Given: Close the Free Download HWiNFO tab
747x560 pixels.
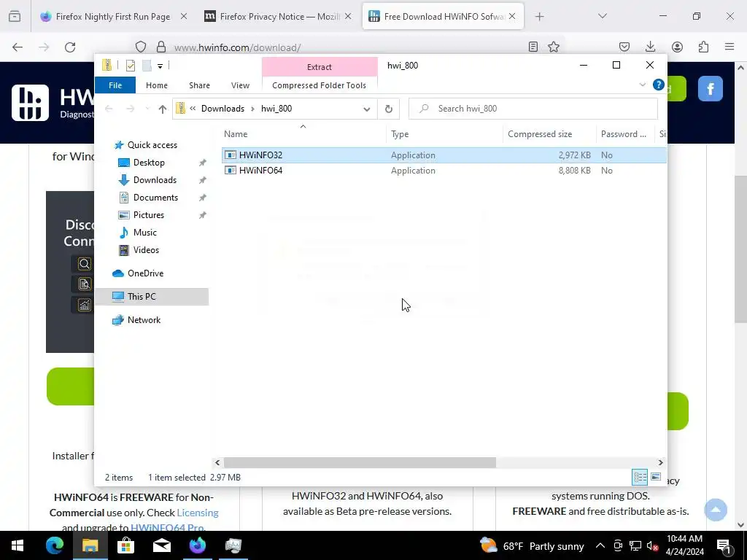Looking at the screenshot, I should (x=512, y=16).
